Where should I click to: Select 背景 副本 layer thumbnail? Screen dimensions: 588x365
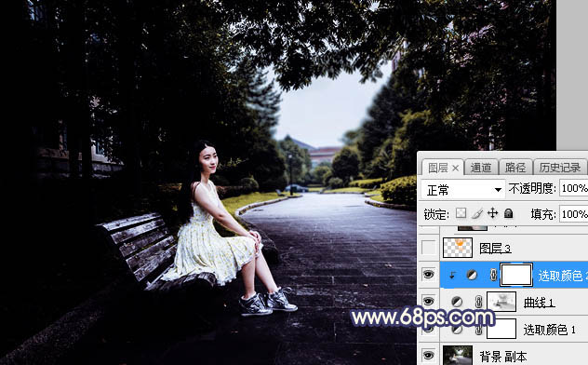[x=458, y=356]
